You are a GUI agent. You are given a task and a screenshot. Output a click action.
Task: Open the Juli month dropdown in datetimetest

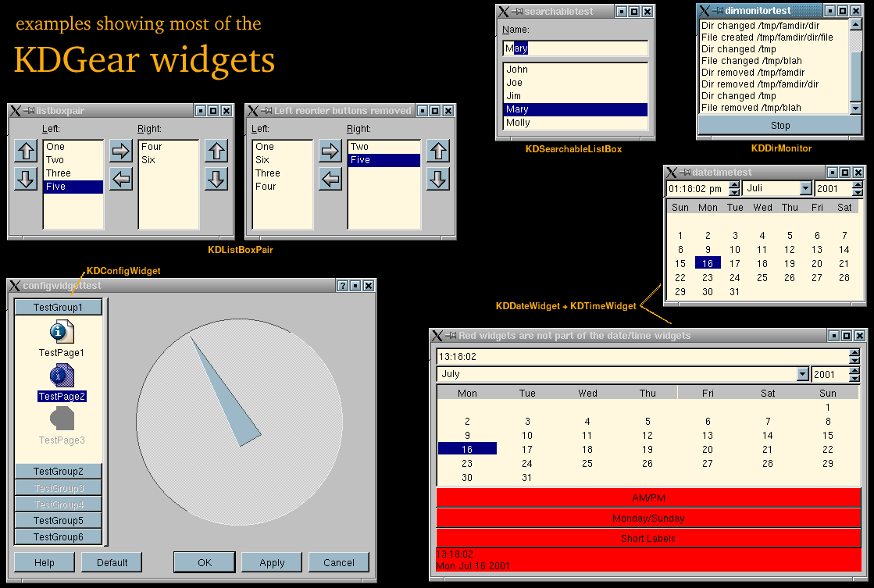pos(805,188)
